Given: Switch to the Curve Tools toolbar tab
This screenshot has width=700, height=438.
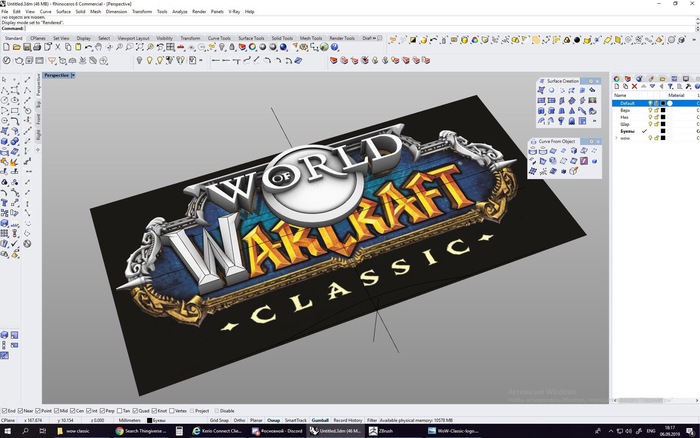Looking at the screenshot, I should 219,38.
